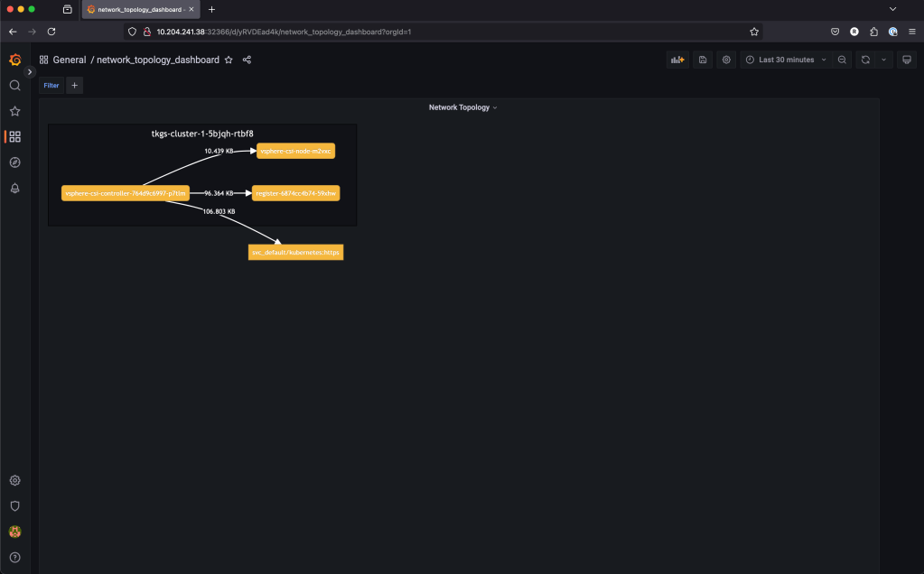Open Search in the Grafana sidebar
The width and height of the screenshot is (924, 574).
coord(14,86)
